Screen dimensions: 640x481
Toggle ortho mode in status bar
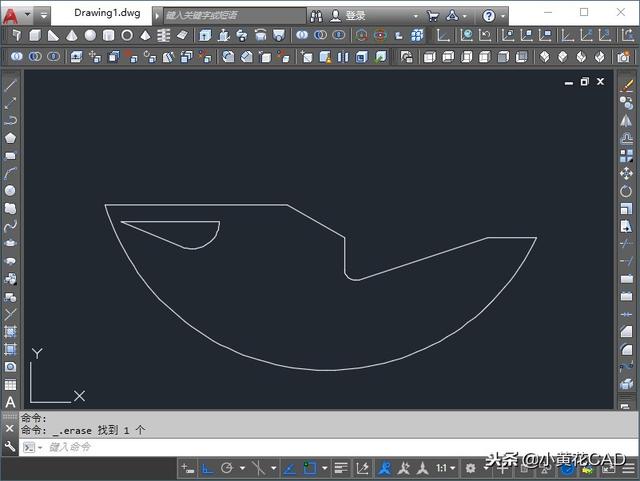(x=208, y=468)
